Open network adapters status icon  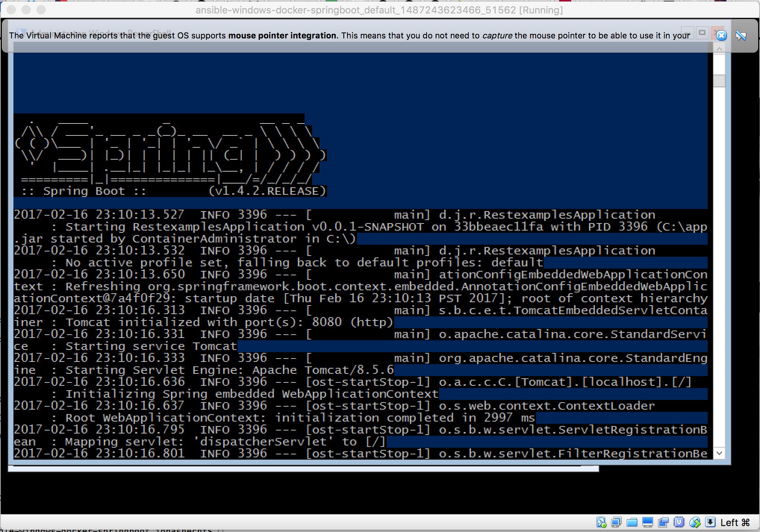[x=616, y=522]
